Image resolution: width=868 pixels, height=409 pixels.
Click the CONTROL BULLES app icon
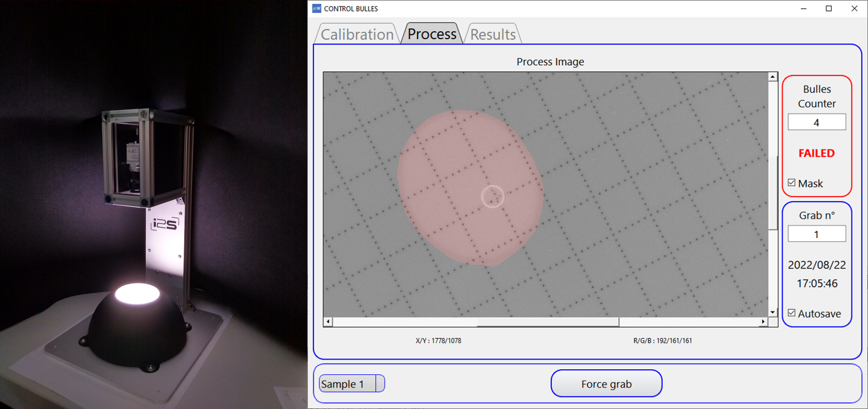pos(317,8)
